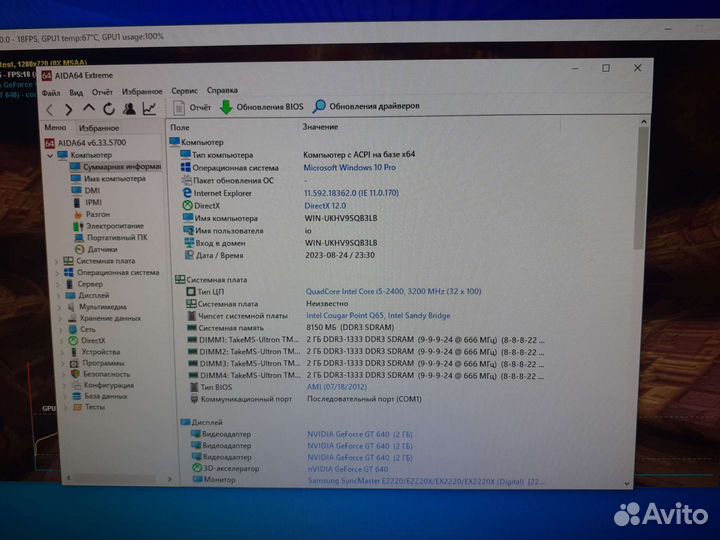Click the vertical scrollbar thumb
Screen dimensions: 720x540
(x=642, y=188)
